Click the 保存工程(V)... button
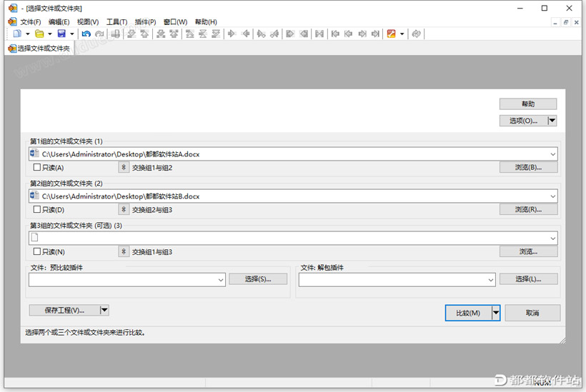The width and height of the screenshot is (586, 392). pyautogui.click(x=64, y=310)
